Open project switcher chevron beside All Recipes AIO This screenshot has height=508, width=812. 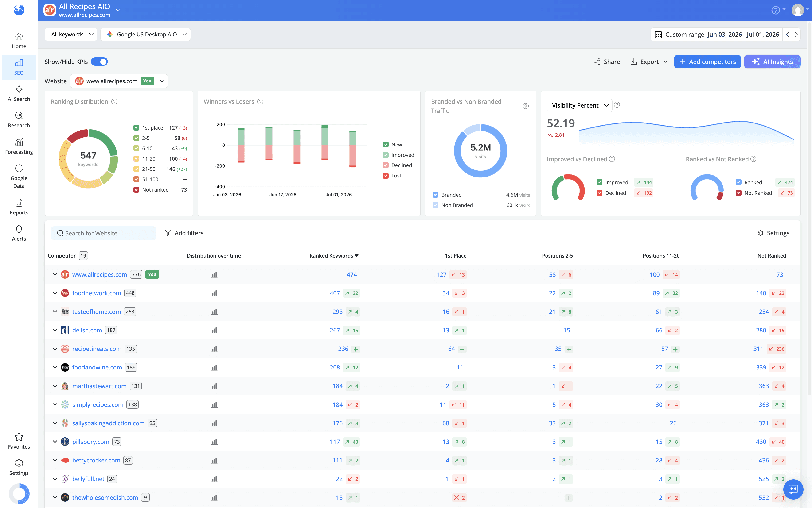pos(118,10)
